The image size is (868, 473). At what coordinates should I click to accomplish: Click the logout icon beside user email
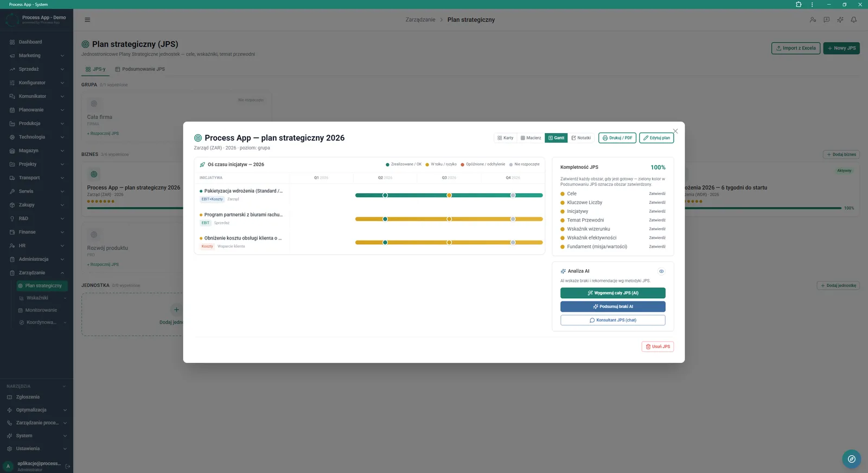68,466
